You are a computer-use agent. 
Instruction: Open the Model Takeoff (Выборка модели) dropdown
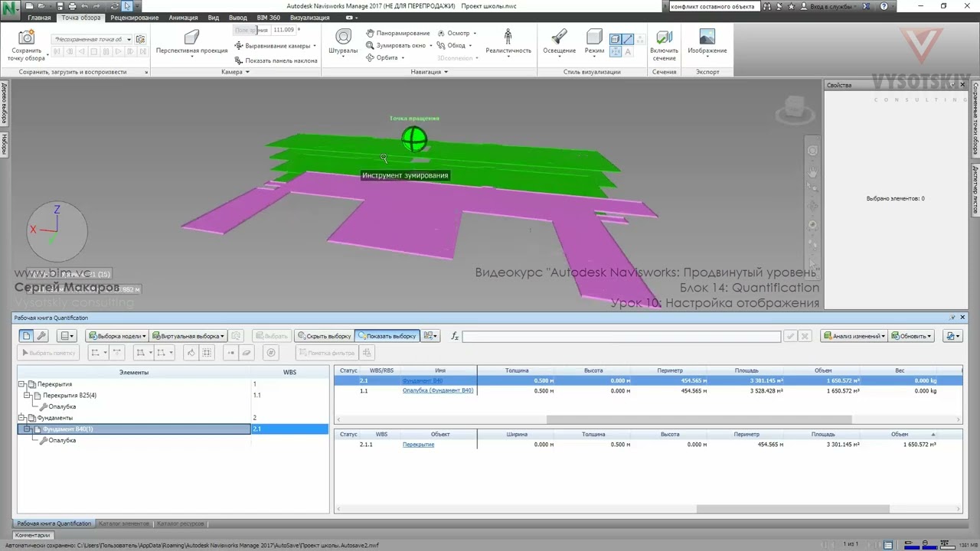[x=116, y=336]
